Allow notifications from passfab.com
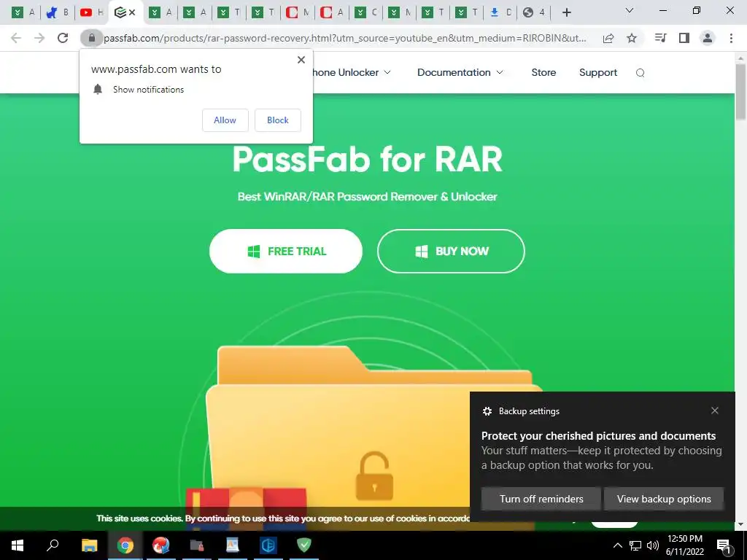 tap(225, 120)
